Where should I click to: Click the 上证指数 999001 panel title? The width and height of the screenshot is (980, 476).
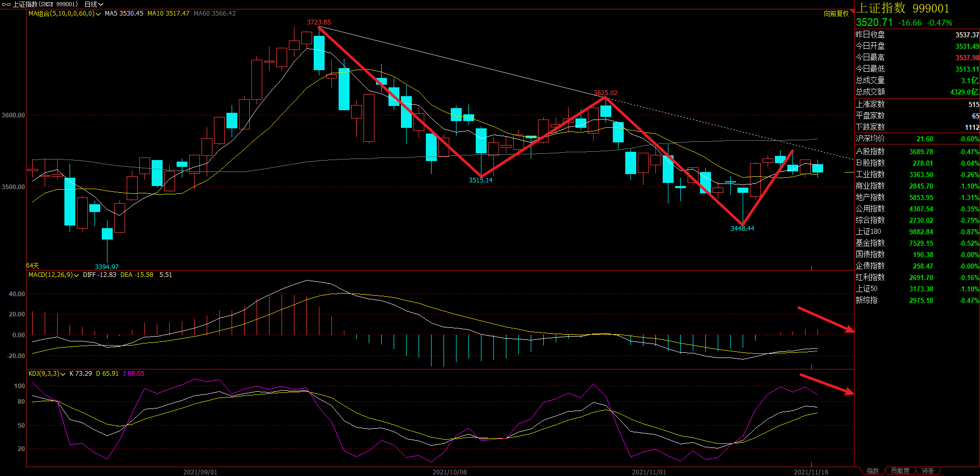[903, 8]
